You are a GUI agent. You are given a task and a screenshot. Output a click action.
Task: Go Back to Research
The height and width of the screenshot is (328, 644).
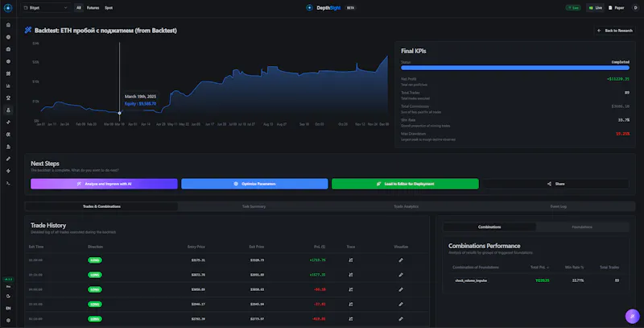tap(615, 31)
